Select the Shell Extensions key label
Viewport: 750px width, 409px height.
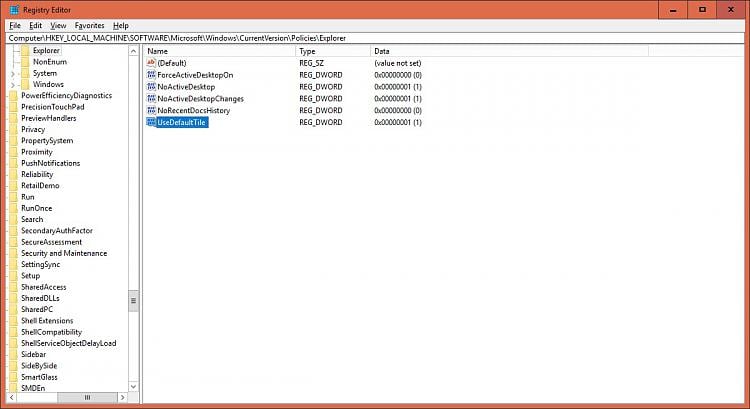coord(47,321)
